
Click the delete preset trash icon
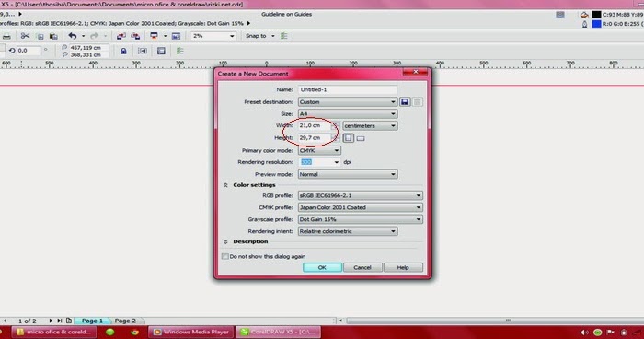418,102
